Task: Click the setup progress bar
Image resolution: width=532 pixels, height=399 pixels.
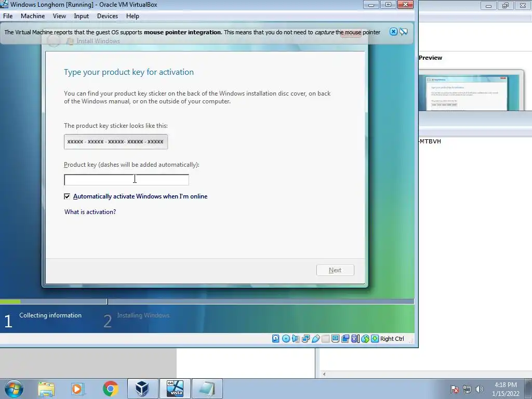Action: coord(207,301)
